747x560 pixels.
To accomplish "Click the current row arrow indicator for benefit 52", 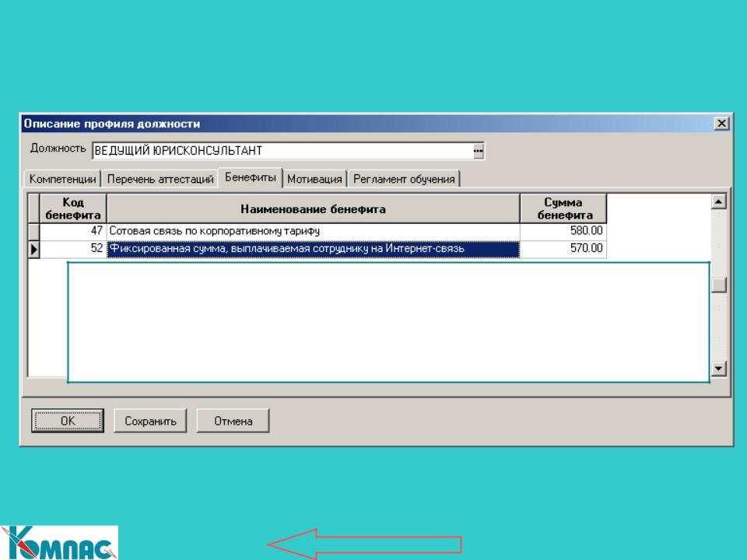I will point(33,249).
